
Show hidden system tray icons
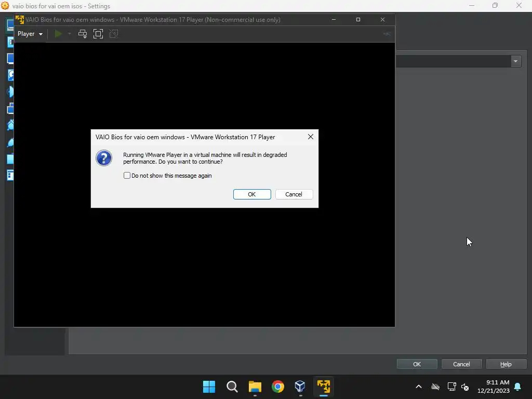point(419,387)
